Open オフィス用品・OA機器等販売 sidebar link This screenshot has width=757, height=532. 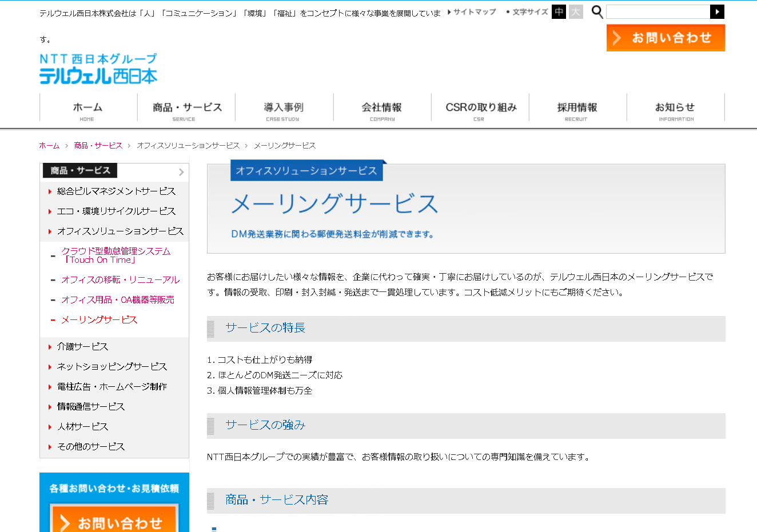point(118,300)
